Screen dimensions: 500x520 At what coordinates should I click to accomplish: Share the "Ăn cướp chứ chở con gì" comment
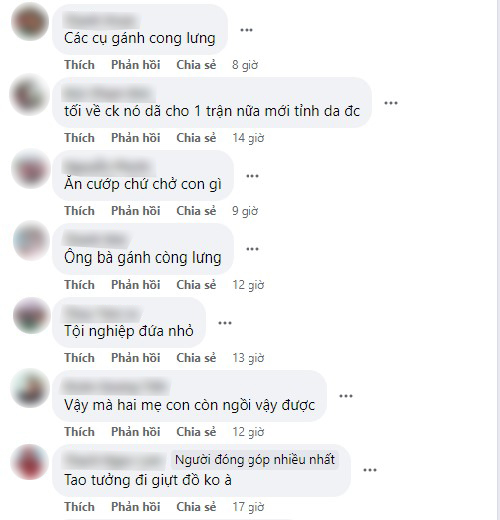pyautogui.click(x=196, y=211)
